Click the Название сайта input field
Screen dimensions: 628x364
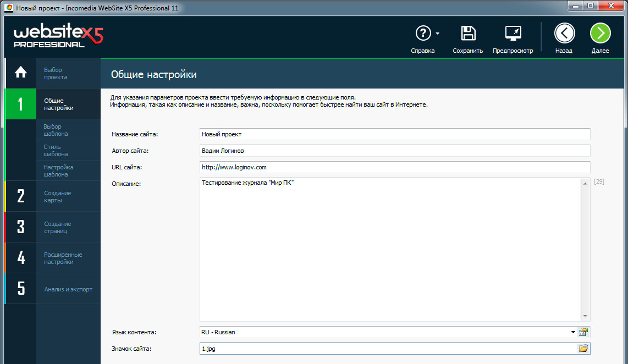[394, 134]
